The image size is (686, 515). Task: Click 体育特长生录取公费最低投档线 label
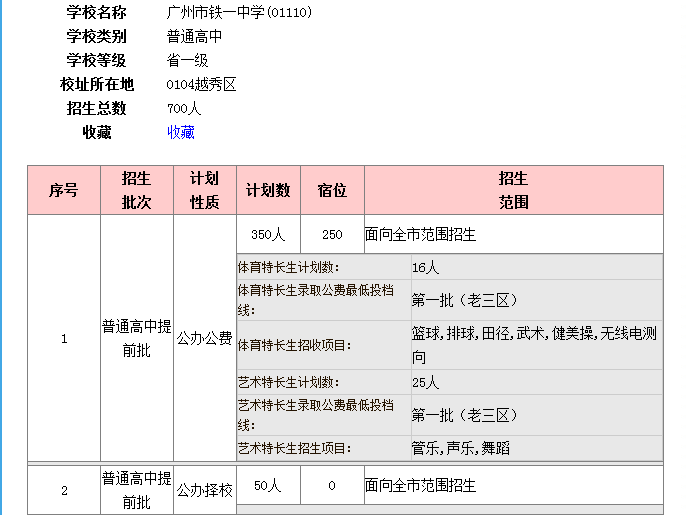[x=316, y=300]
